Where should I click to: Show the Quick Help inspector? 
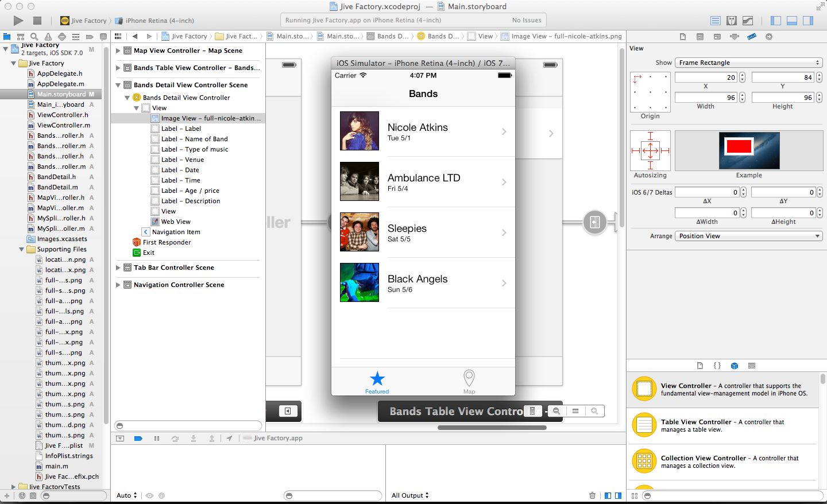pyautogui.click(x=700, y=37)
